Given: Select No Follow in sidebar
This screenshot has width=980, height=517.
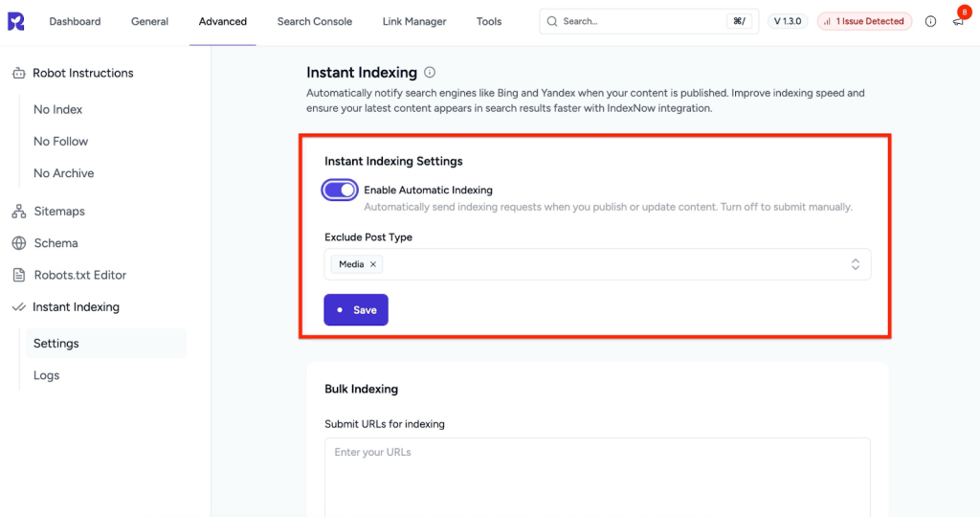Looking at the screenshot, I should (x=60, y=142).
